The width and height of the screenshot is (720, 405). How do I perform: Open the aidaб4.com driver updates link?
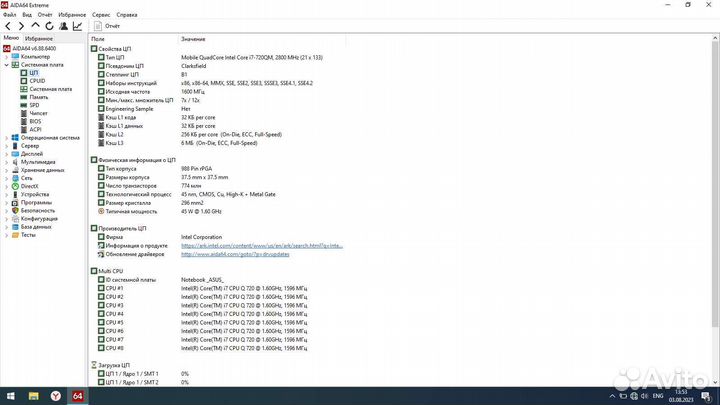(x=235, y=254)
